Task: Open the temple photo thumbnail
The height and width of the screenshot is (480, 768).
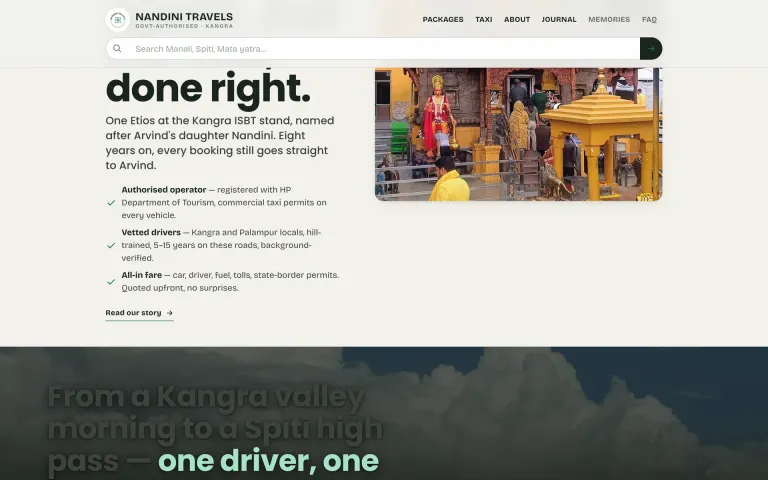Action: click(518, 134)
